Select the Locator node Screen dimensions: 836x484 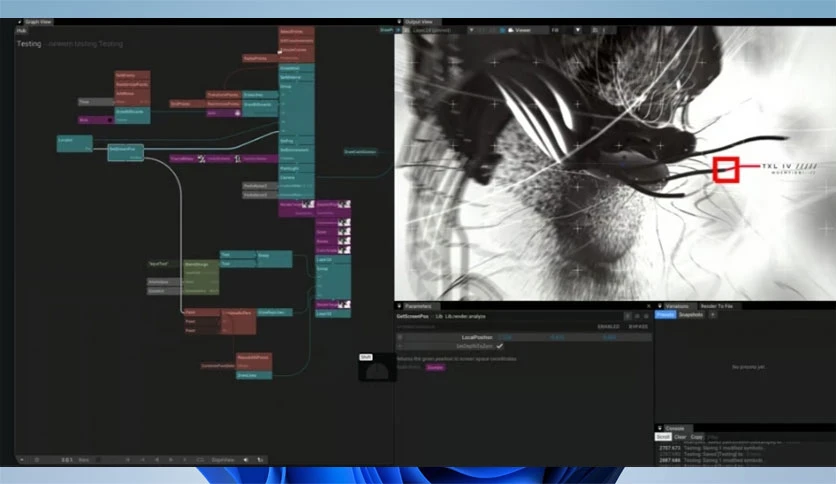tap(75, 143)
